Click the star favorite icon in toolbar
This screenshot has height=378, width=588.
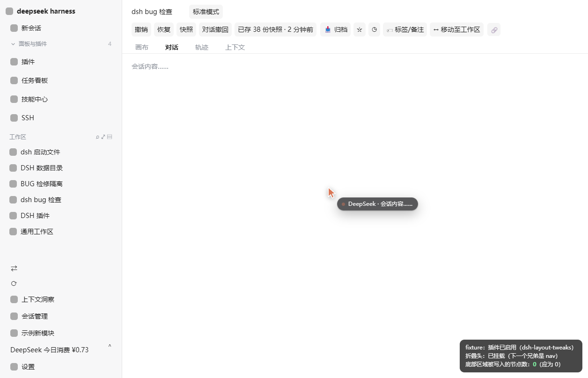tap(360, 29)
